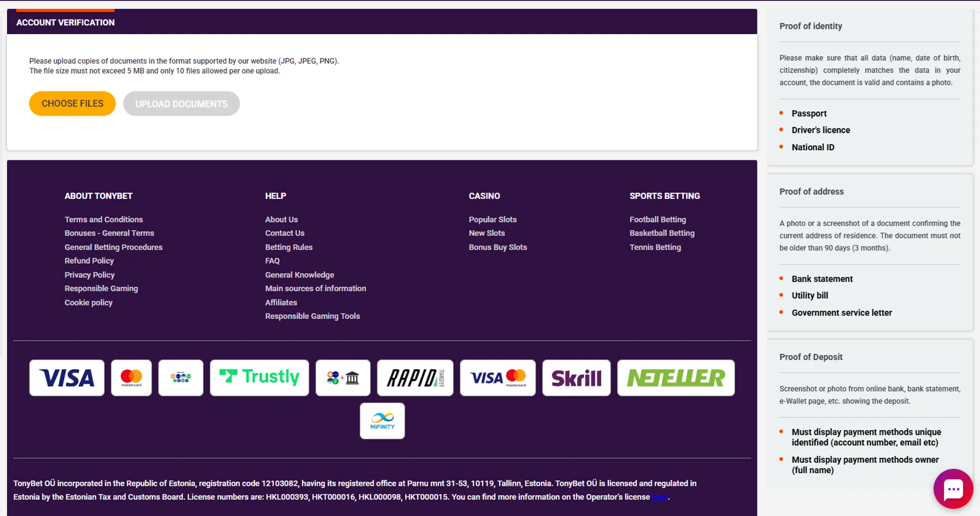The height and width of the screenshot is (516, 980).
Task: View the Responsible Gaming Tools link
Action: [x=312, y=316]
